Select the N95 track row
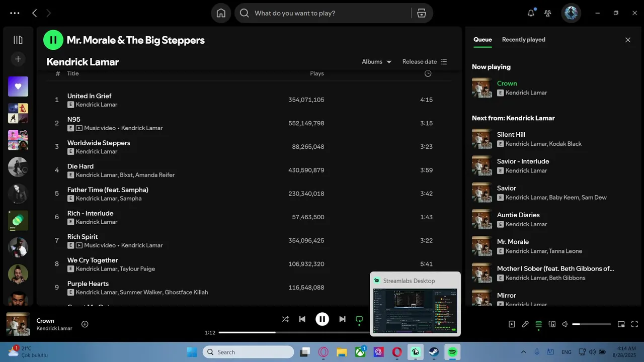644x362 pixels. 250,123
